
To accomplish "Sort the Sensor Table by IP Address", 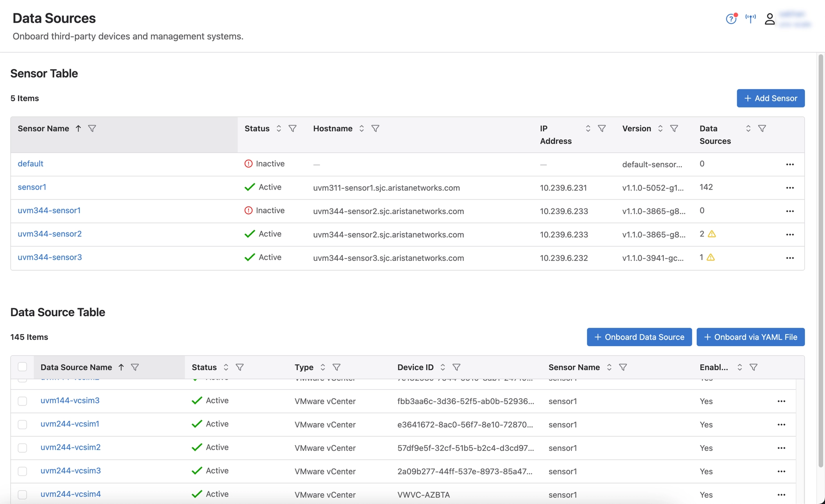I will point(588,128).
